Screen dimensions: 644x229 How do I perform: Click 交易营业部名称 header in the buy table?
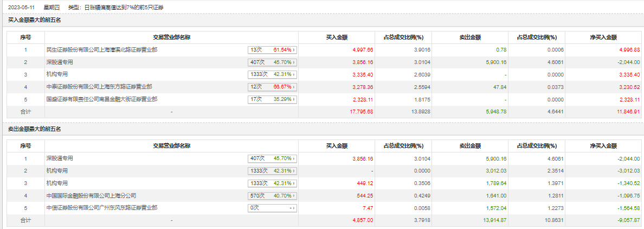[171, 37]
